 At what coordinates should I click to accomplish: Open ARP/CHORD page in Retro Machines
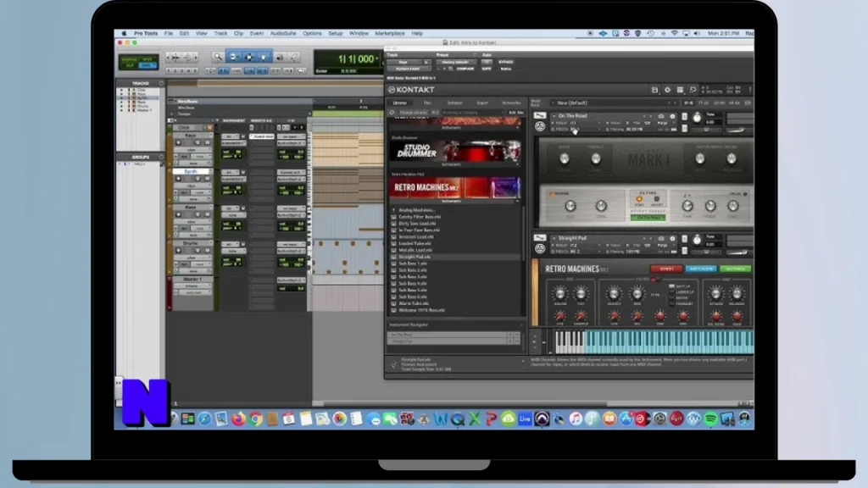(x=700, y=269)
